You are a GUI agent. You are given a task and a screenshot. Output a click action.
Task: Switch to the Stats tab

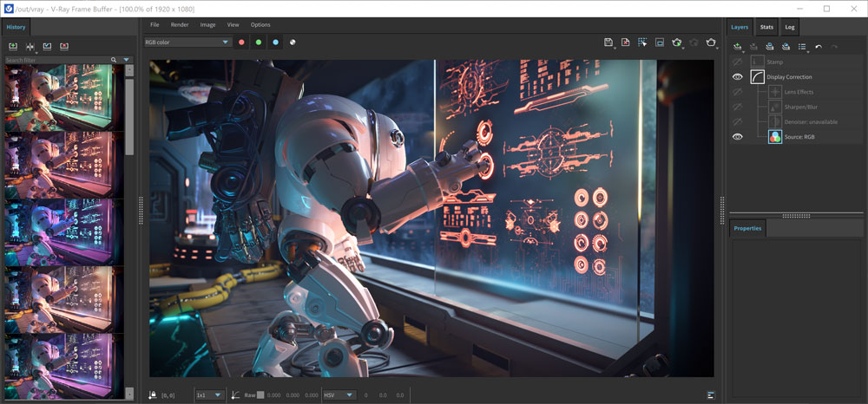coord(766,28)
